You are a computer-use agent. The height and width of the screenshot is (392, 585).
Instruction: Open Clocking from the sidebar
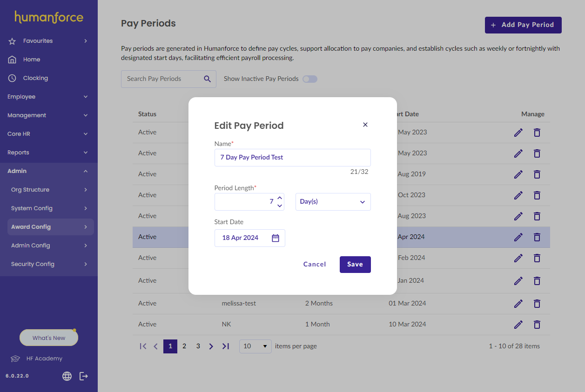(35, 78)
